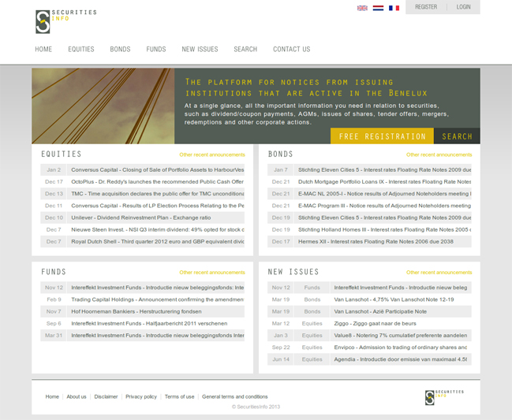
Task: Open Intereffekt Funds Nov 12 row in Funds
Action: point(142,288)
